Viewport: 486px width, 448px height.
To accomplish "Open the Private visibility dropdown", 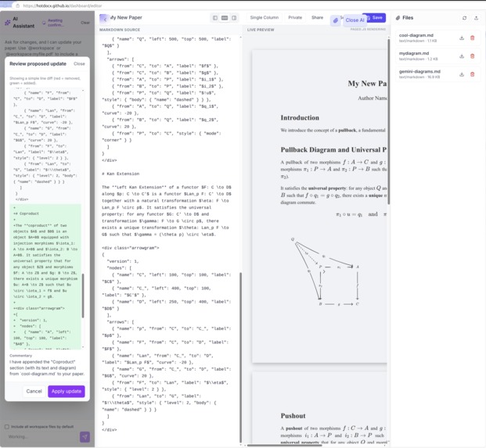I will [x=295, y=18].
